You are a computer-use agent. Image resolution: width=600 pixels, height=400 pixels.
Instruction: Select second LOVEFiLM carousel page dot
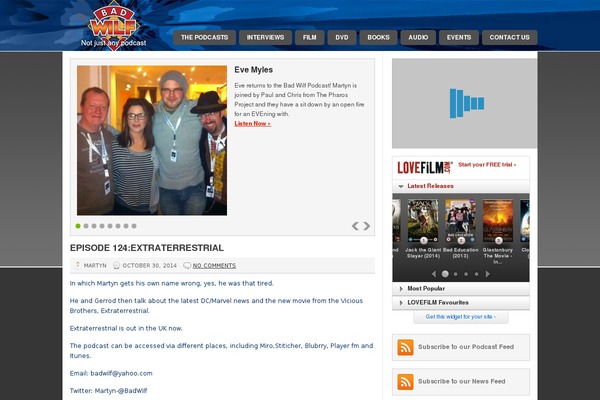point(455,274)
